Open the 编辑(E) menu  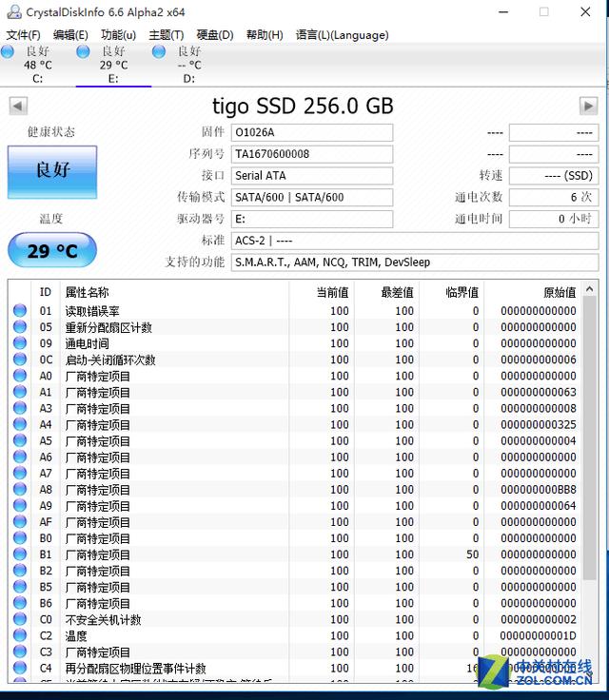pyautogui.click(x=70, y=35)
